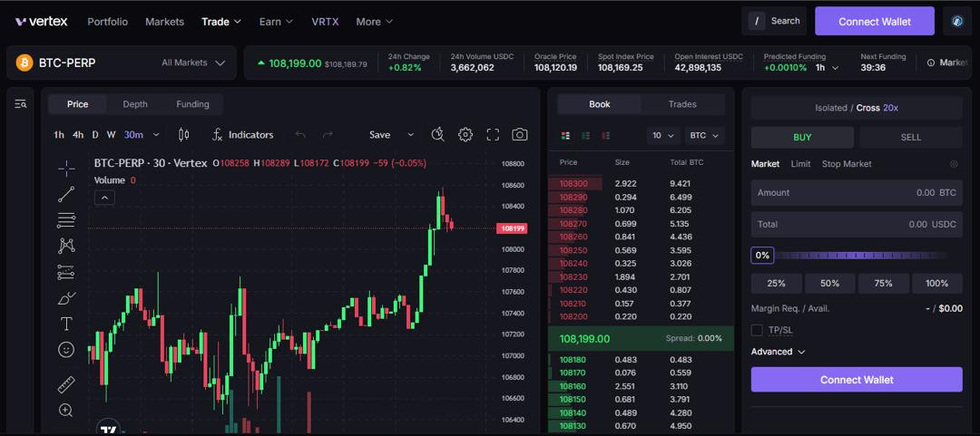
Task: Open the BTC denomination dropdown in order book
Action: [x=704, y=136]
